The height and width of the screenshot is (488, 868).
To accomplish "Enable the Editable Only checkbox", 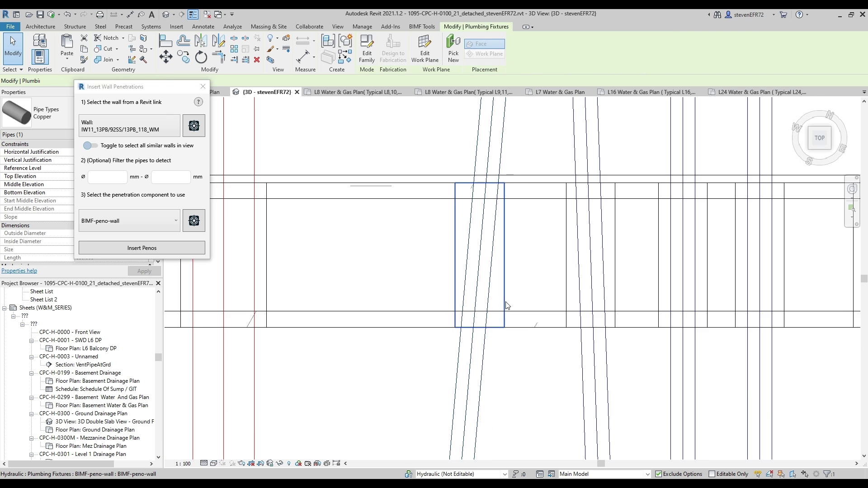I will pos(712,474).
